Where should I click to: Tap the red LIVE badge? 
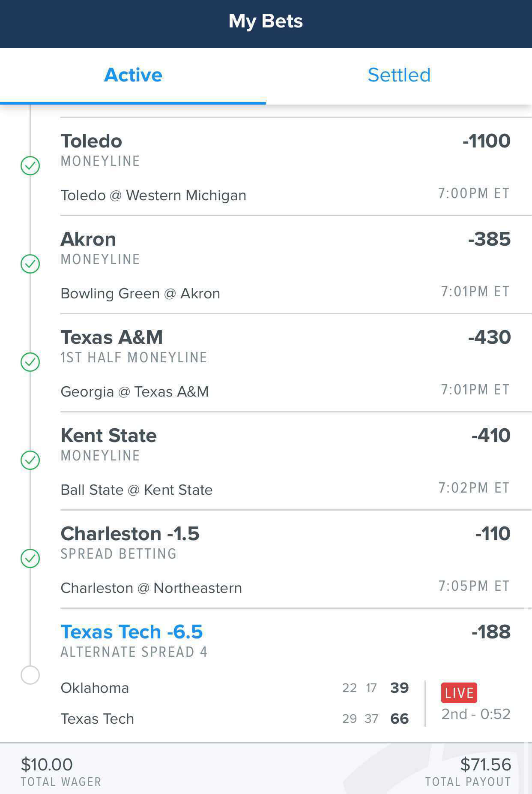(459, 693)
